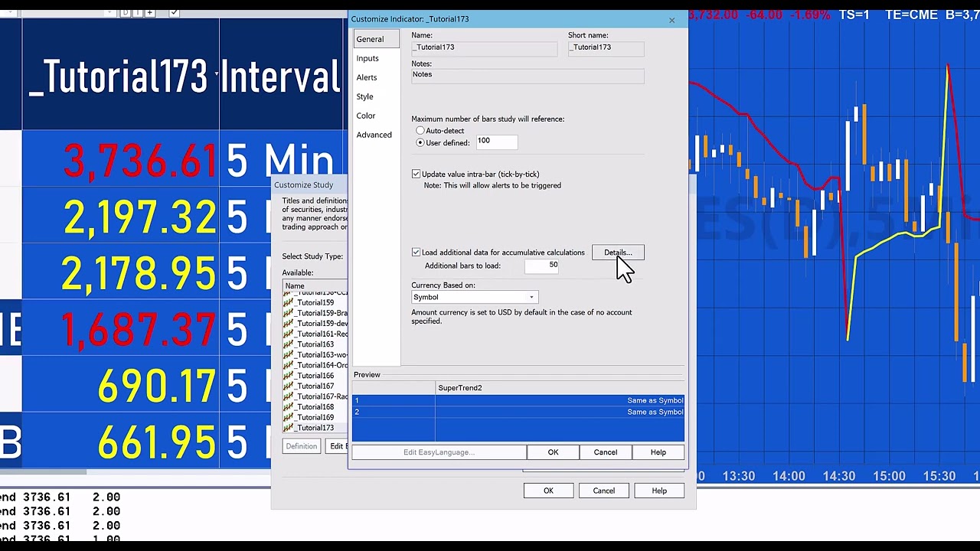The width and height of the screenshot is (980, 551).
Task: Select Auto-detect maximum bars option
Action: point(420,131)
